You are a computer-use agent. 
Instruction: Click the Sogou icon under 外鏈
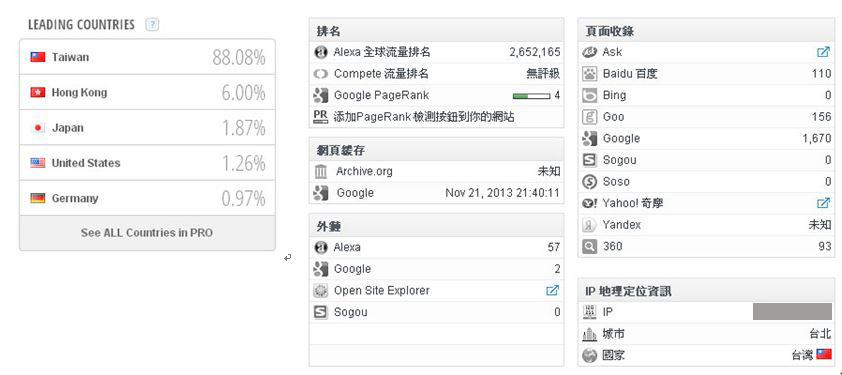point(321,312)
